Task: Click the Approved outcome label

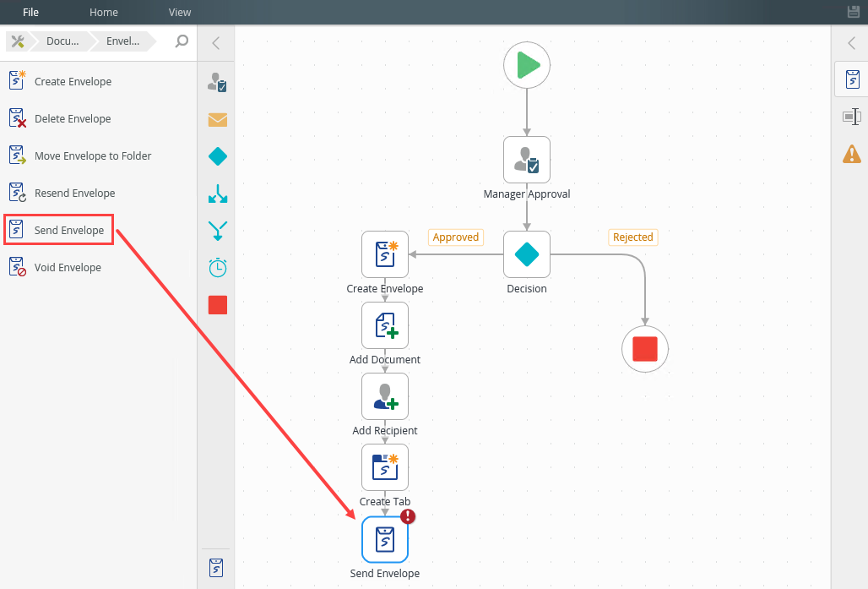Action: (456, 237)
